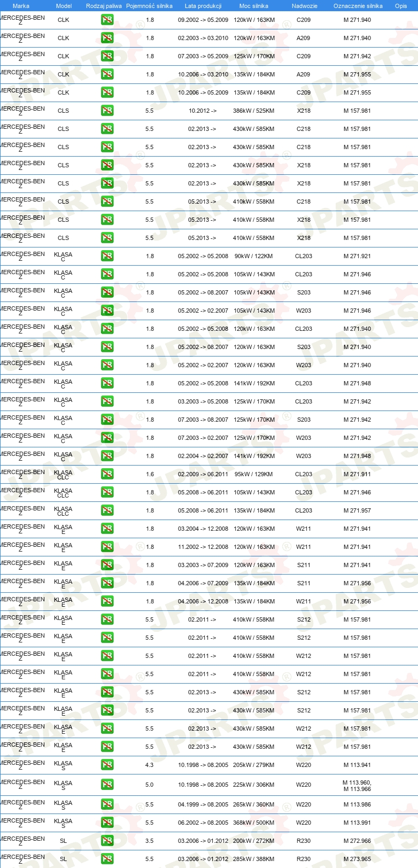Click the Marka column header
The image size is (418, 868).
(x=21, y=6)
